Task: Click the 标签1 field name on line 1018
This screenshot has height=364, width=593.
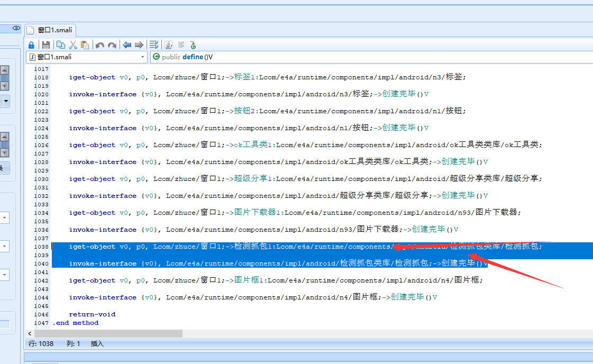Action: tap(244, 77)
